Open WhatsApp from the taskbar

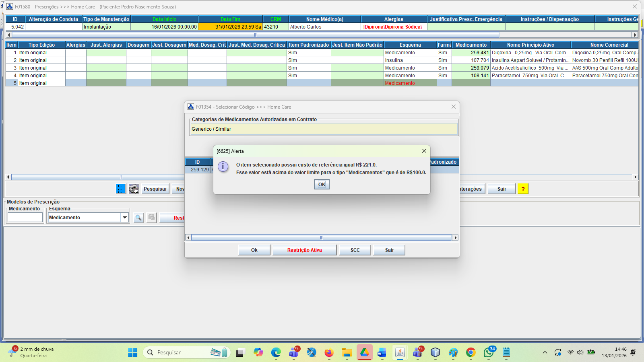click(489, 353)
